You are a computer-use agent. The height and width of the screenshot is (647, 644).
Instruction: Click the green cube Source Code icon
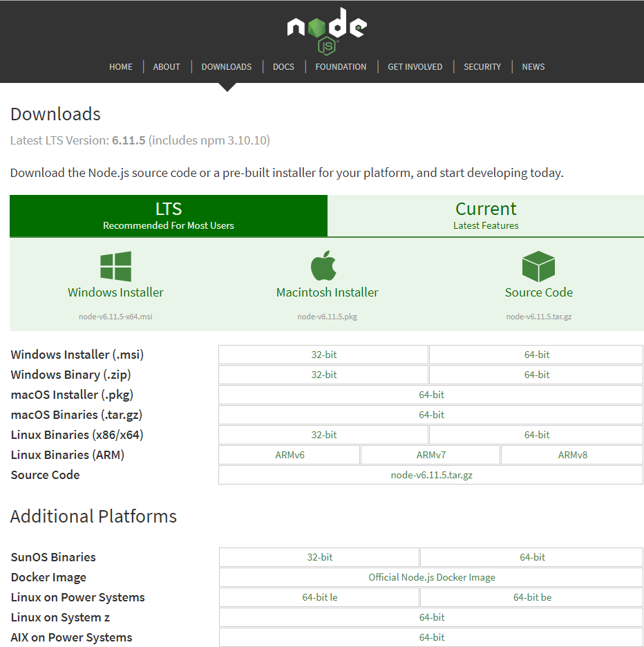click(x=538, y=267)
